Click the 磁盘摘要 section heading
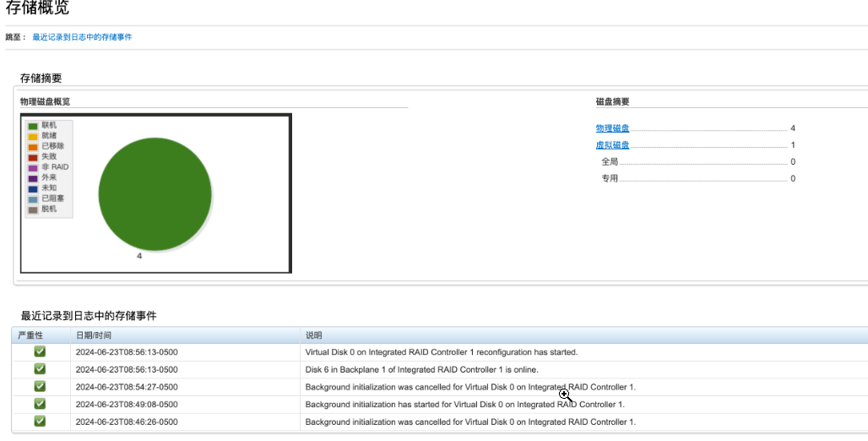This screenshot has width=868, height=441. (x=612, y=101)
